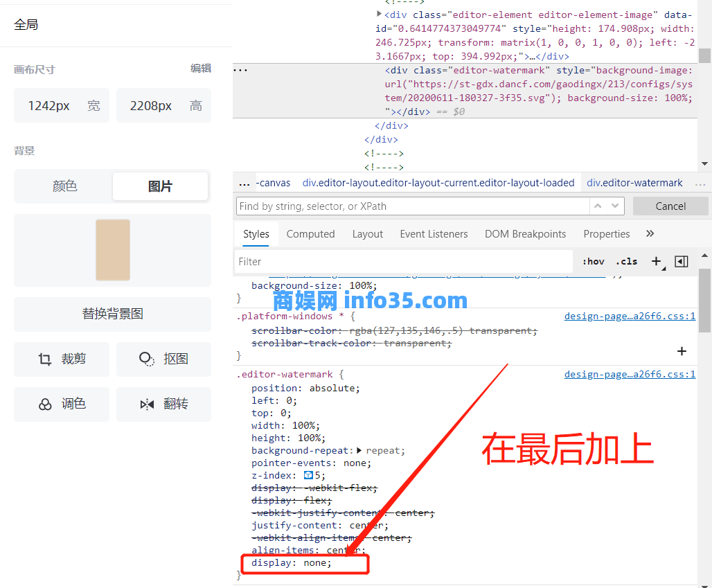The height and width of the screenshot is (588, 712).
Task: Click the Cancel search button
Action: point(670,206)
